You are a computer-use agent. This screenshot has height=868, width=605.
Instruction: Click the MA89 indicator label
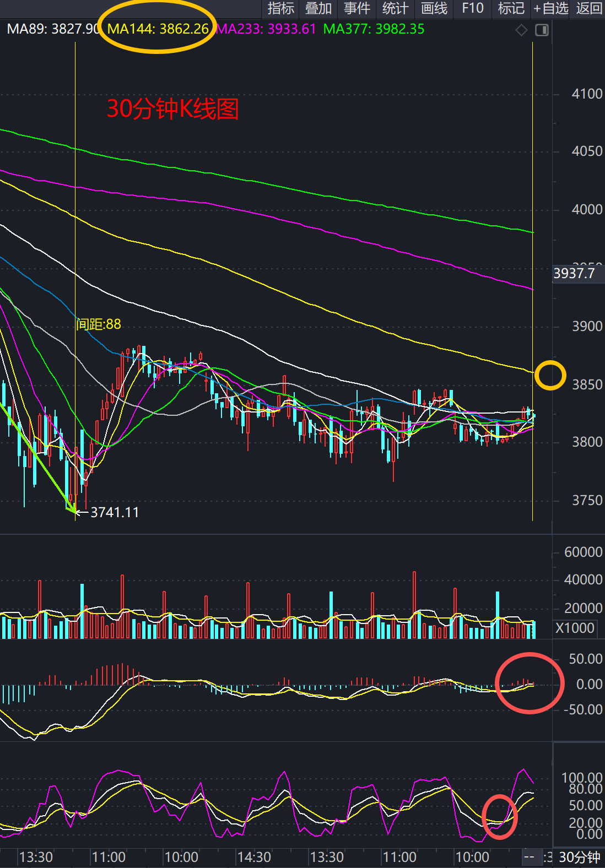tap(53, 29)
